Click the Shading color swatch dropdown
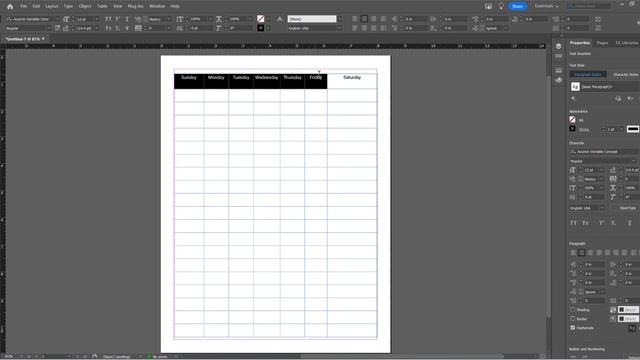The height and width of the screenshot is (360, 640). tap(628, 310)
